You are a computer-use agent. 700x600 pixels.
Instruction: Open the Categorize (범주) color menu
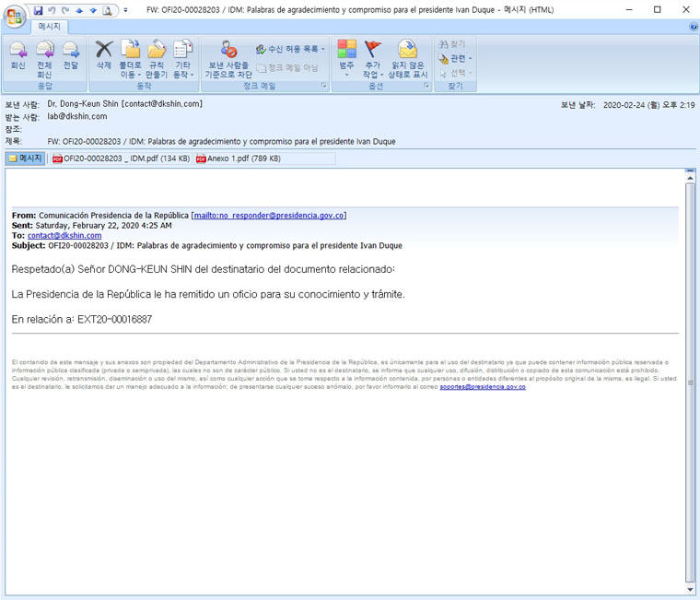coord(346,57)
